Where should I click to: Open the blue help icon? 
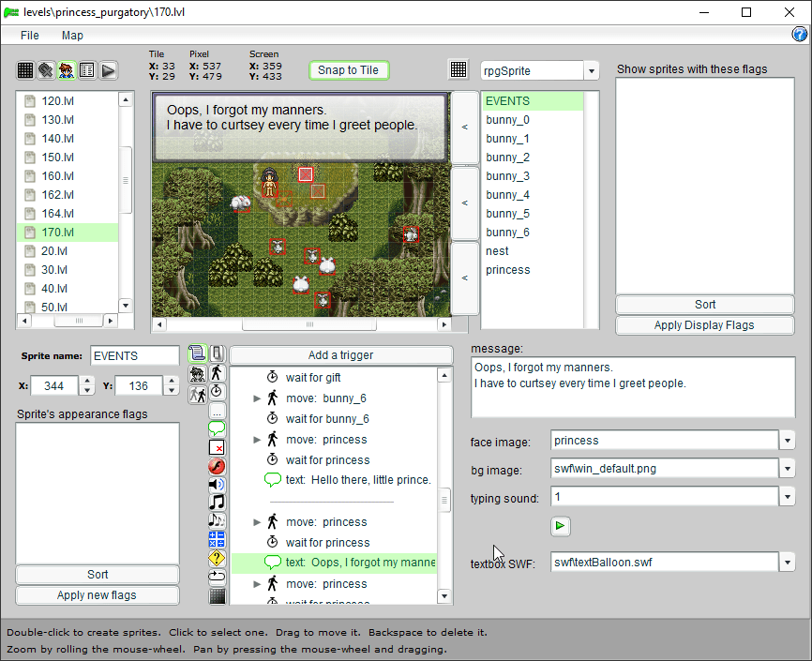(800, 35)
